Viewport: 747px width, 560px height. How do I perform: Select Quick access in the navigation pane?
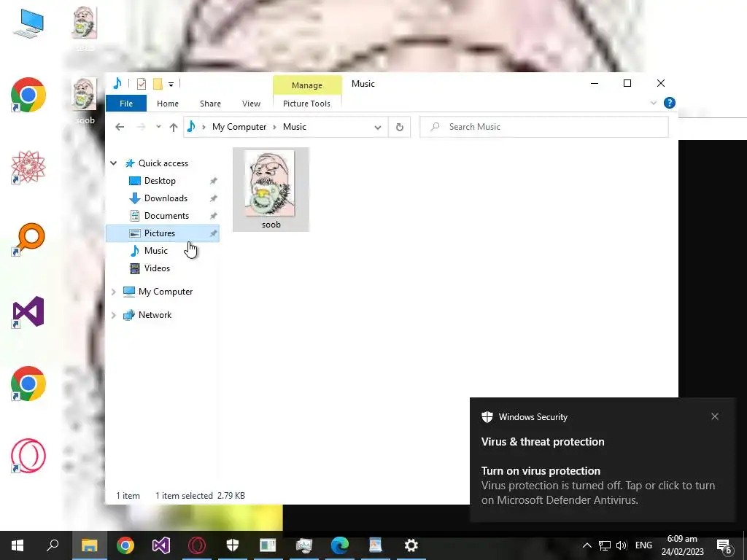(x=163, y=163)
